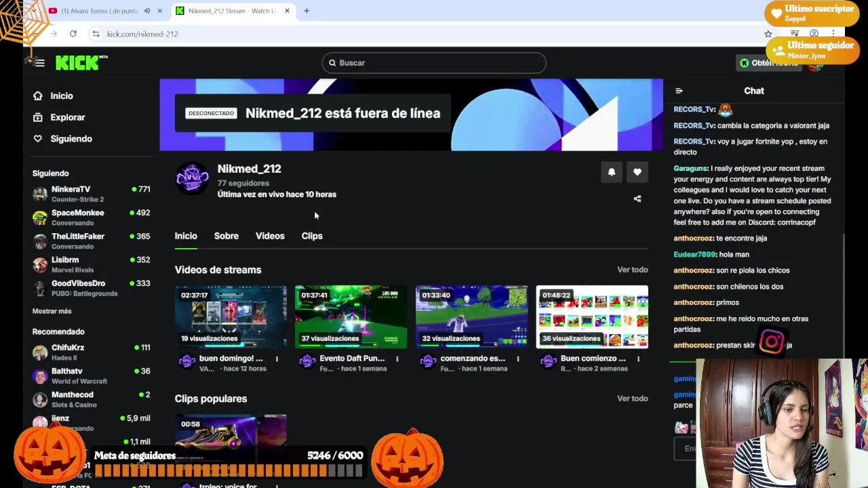Open the 'Buen comienzo' video thumbnail
The width and height of the screenshot is (868, 488).
click(592, 317)
